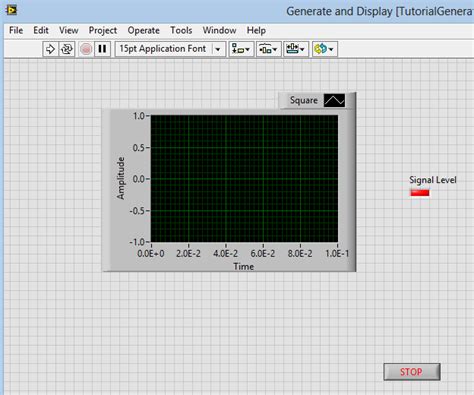Image resolution: width=474 pixels, height=395 pixels.
Task: Expand the font settings dropdown arrow
Action: (218, 49)
